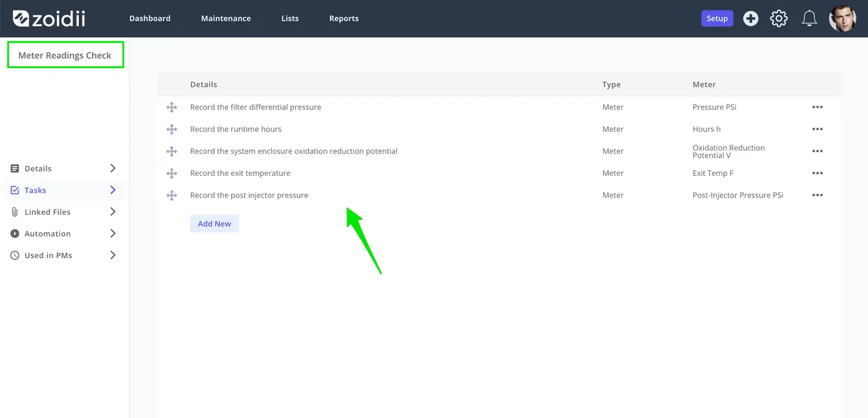Click the Details column header
The height and width of the screenshot is (418, 868).
tap(203, 84)
